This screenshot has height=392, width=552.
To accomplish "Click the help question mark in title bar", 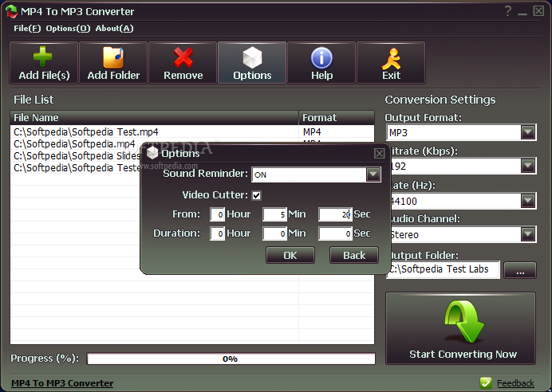I will coord(508,12).
